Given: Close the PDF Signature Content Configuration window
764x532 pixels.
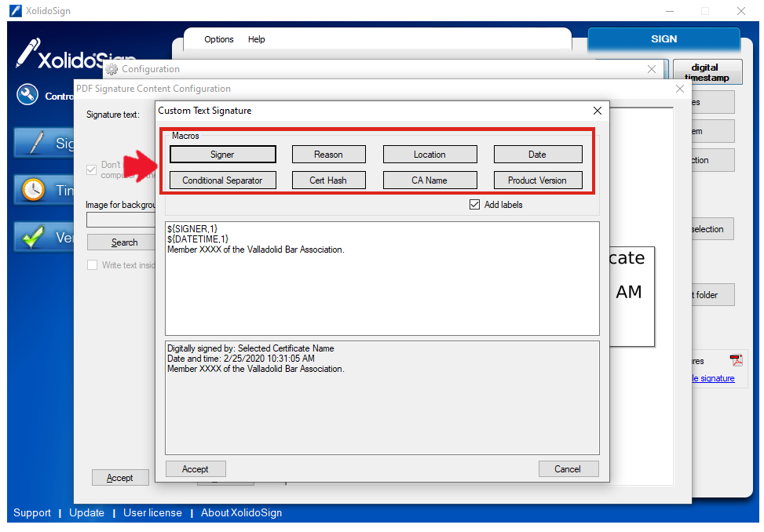Looking at the screenshot, I should (x=680, y=89).
